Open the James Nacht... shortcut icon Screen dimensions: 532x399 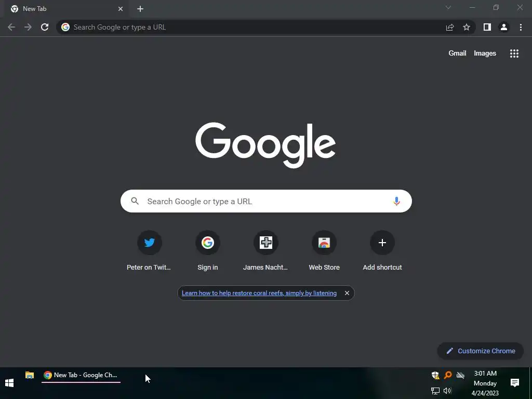tap(266, 243)
